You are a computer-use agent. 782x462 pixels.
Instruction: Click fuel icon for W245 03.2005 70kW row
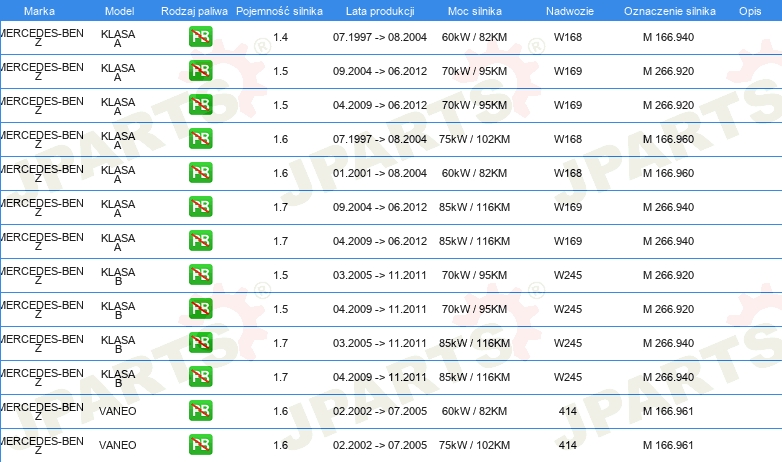(200, 274)
